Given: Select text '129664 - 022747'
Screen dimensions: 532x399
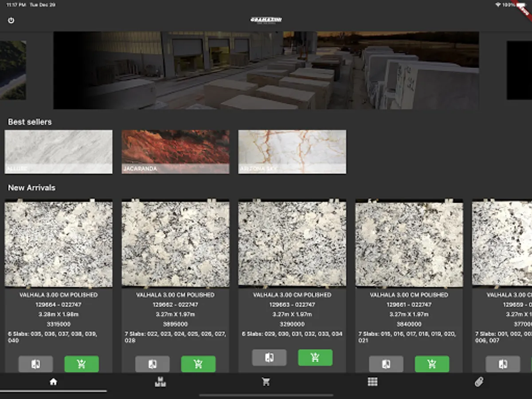Looking at the screenshot, I should [x=59, y=305].
